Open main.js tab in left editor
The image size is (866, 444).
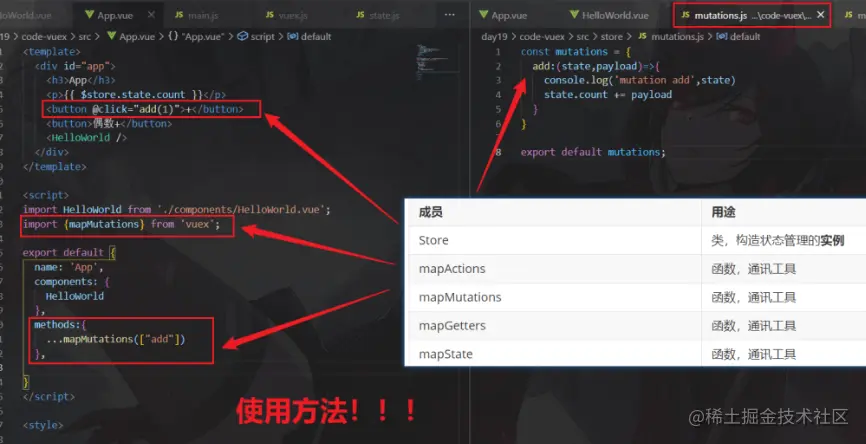pyautogui.click(x=203, y=15)
